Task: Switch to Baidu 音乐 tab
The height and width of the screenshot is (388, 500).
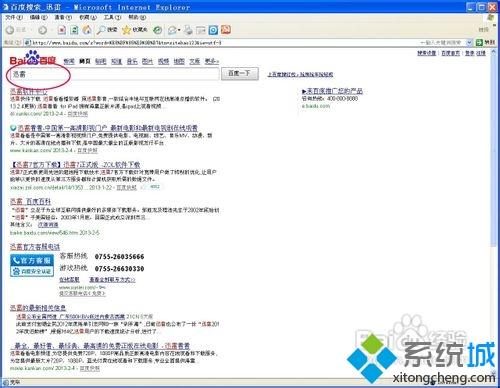Action: click(132, 61)
